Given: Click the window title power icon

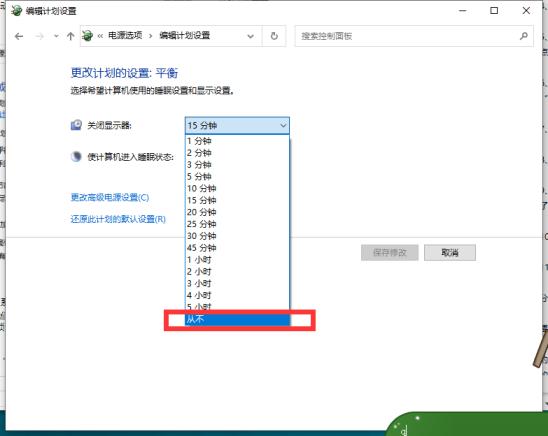Looking at the screenshot, I should tap(16, 11).
